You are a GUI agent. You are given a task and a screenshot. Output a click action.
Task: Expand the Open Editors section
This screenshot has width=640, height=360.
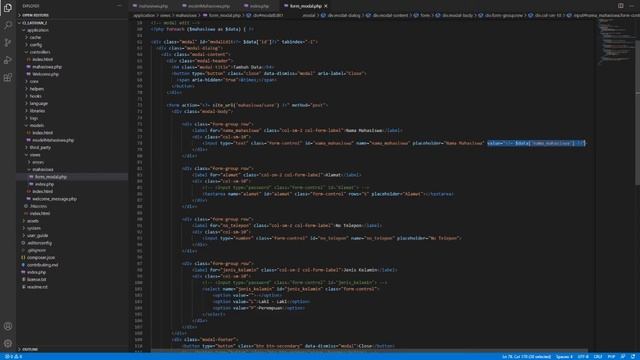[35, 15]
